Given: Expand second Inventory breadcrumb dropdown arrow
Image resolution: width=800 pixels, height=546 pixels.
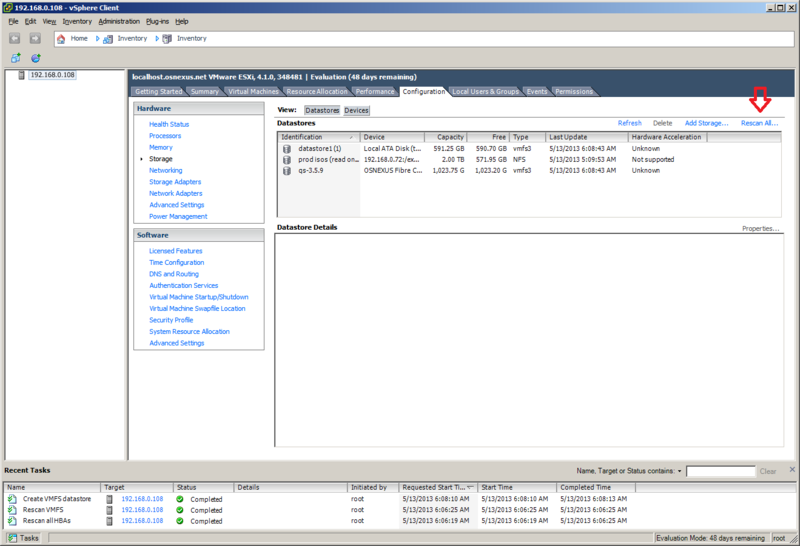Looking at the screenshot, I should tap(157, 39).
